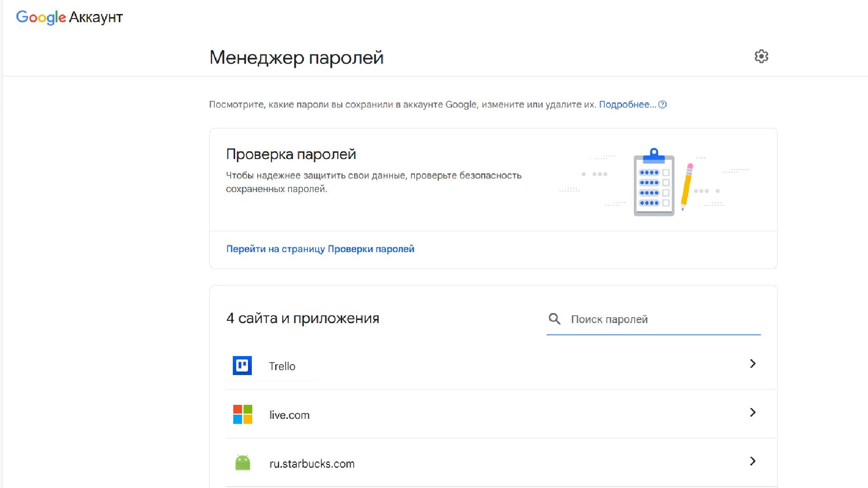The height and width of the screenshot is (488, 868).
Task: Click the Android icon for ru.starbucks.com
Action: (x=242, y=463)
